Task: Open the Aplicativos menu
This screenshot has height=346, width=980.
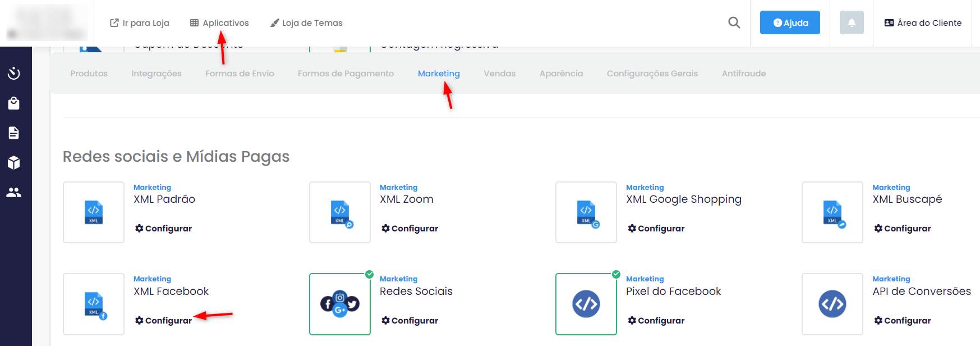Action: (219, 23)
